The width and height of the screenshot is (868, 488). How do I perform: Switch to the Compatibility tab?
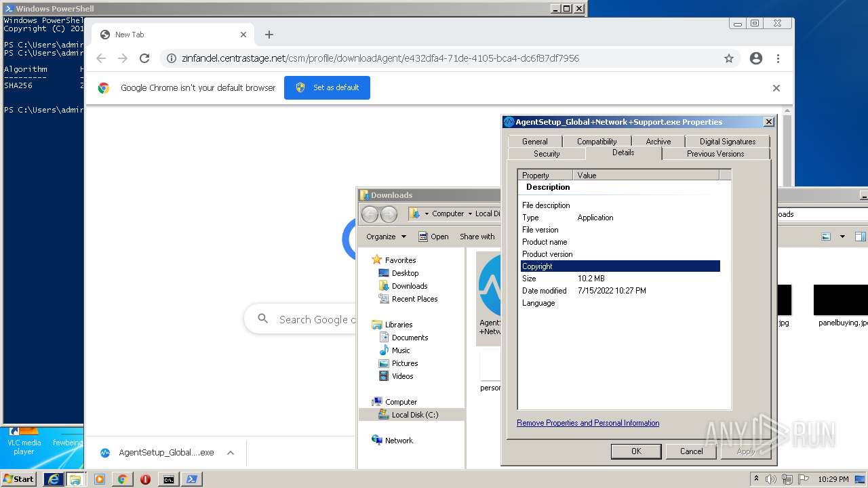click(x=597, y=141)
